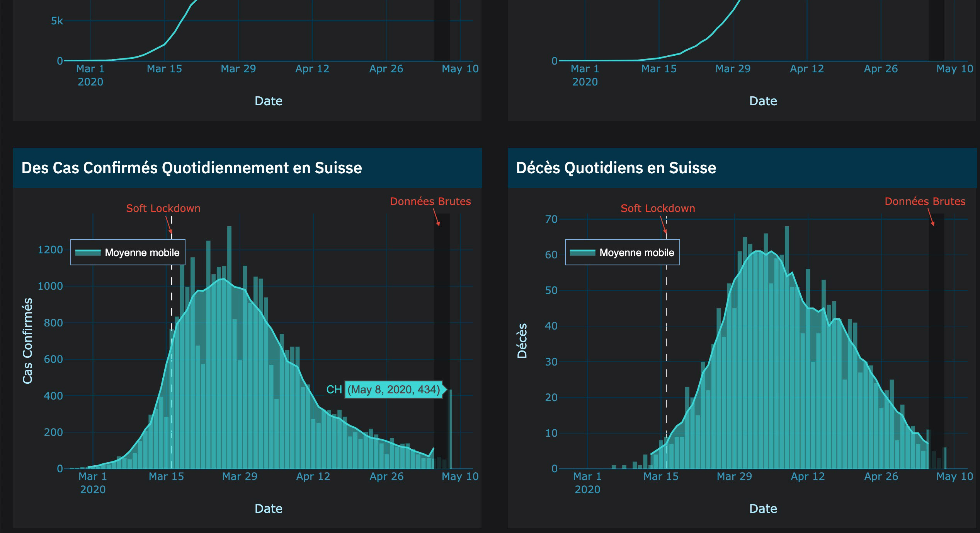
Task: Toggle Moyenne mobile legend in daily deaths chart
Action: [x=636, y=253]
